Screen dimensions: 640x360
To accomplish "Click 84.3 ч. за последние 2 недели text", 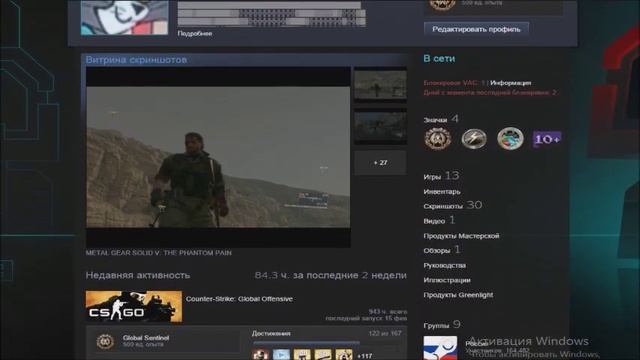I will click(x=331, y=275).
